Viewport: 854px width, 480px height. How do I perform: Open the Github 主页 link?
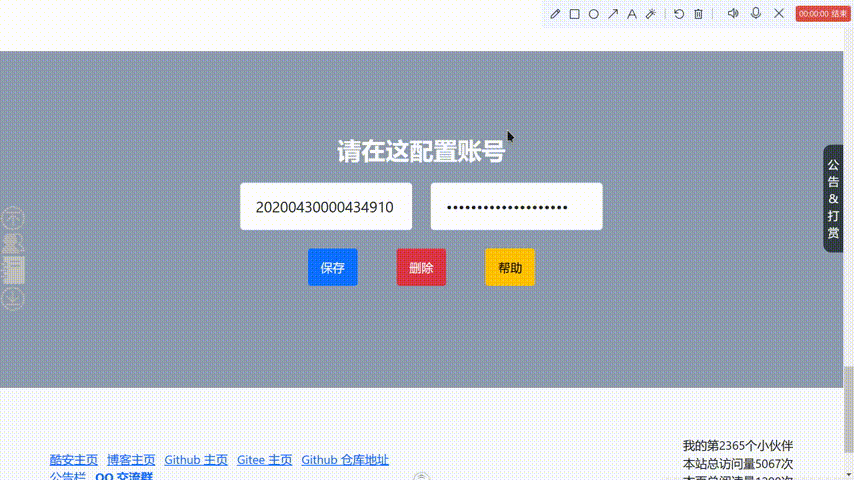196,460
